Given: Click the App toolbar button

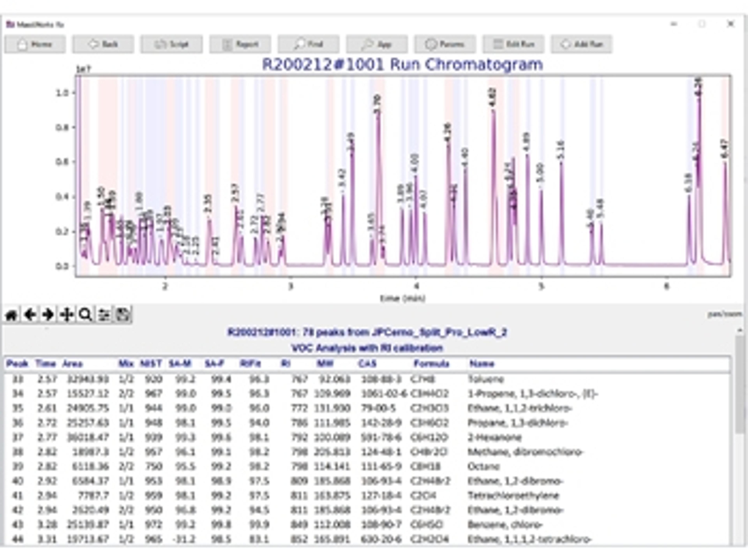Looking at the screenshot, I should pos(377,44).
